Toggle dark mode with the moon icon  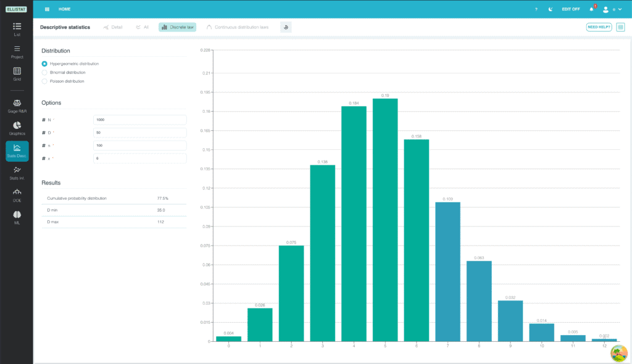coord(550,9)
